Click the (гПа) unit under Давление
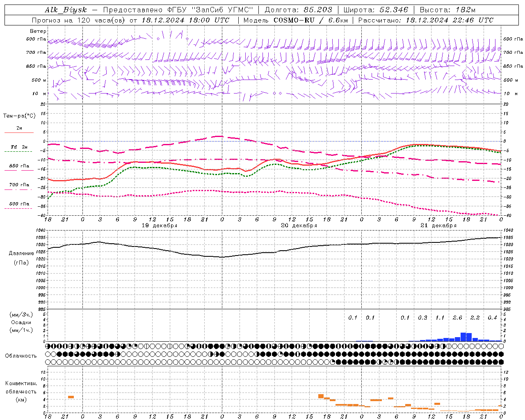The width and height of the screenshot is (525, 420). (x=21, y=263)
